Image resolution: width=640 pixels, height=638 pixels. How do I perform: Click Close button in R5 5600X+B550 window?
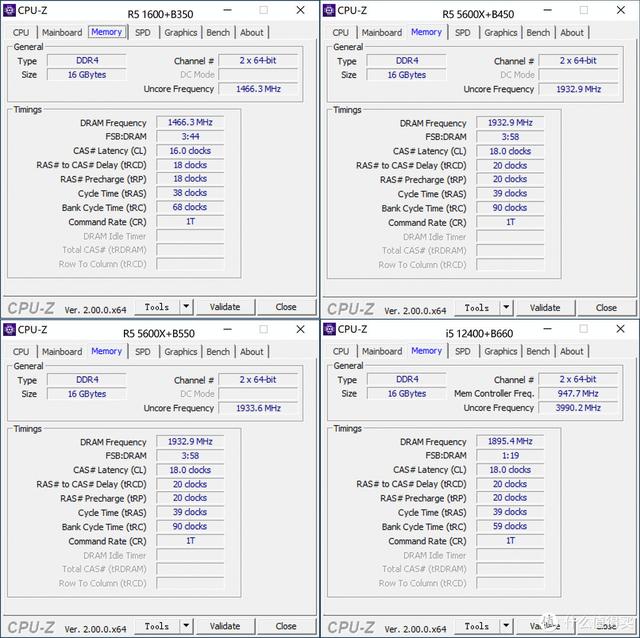pos(286,626)
